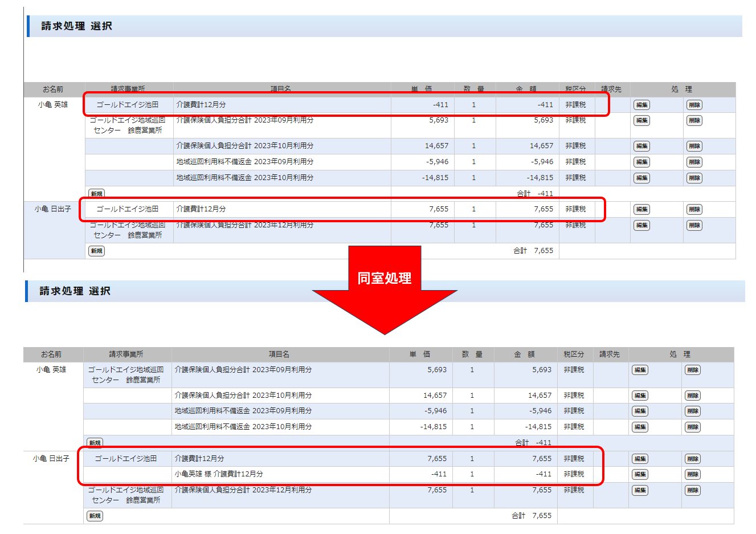Image resolution: width=756 pixels, height=534 pixels.
Task: Delete lower table's -14,815 不備返金 row
Action: pos(692,427)
